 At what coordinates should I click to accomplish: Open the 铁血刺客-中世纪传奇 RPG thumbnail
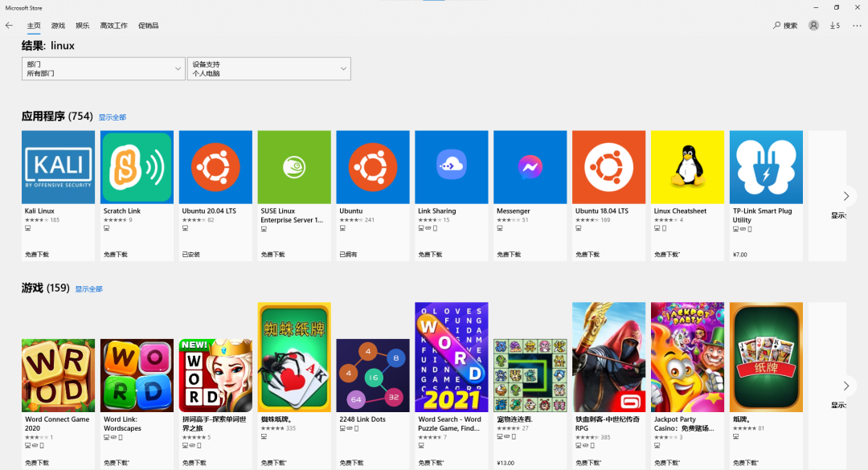608,357
